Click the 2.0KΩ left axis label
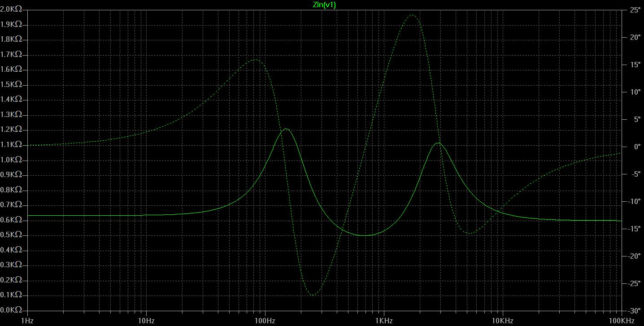Screen dimensions: 644x326 point(11,9)
